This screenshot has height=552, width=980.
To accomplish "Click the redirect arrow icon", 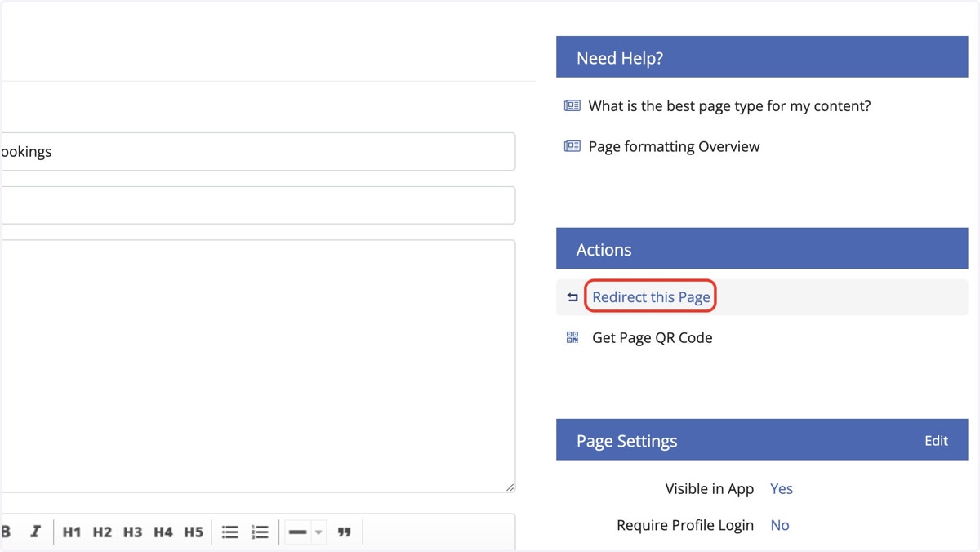I will 572,298.
